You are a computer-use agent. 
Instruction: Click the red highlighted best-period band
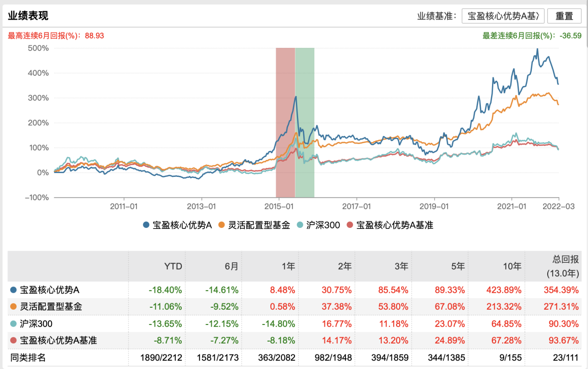tap(285, 123)
